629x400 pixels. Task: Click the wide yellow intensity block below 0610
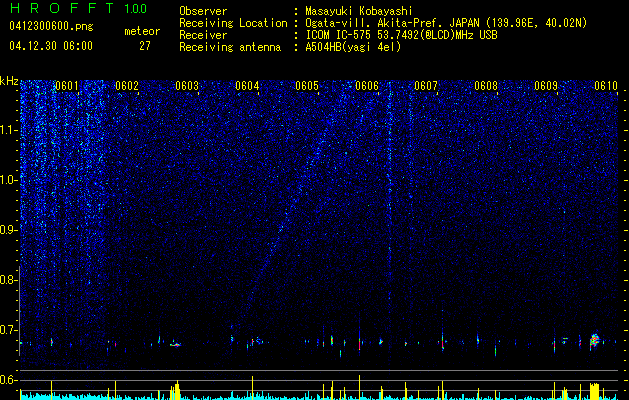pyautogui.click(x=595, y=392)
